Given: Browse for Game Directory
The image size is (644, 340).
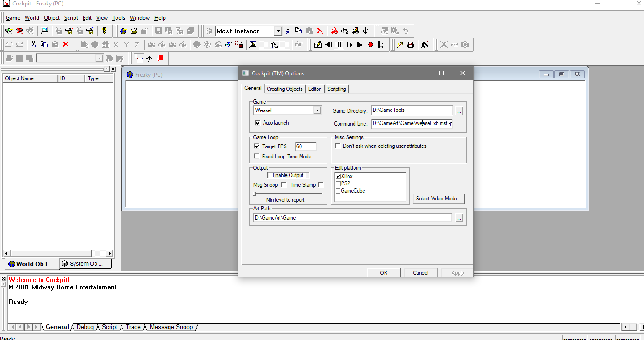Looking at the screenshot, I should tap(459, 110).
